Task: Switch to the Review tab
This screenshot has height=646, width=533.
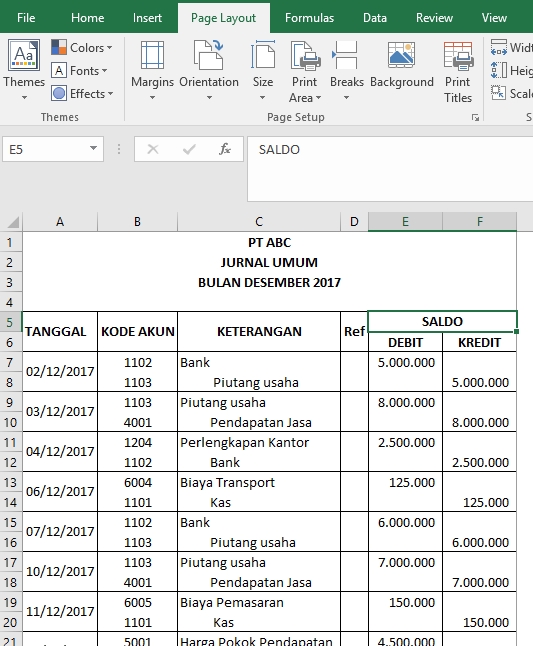Action: click(x=434, y=18)
